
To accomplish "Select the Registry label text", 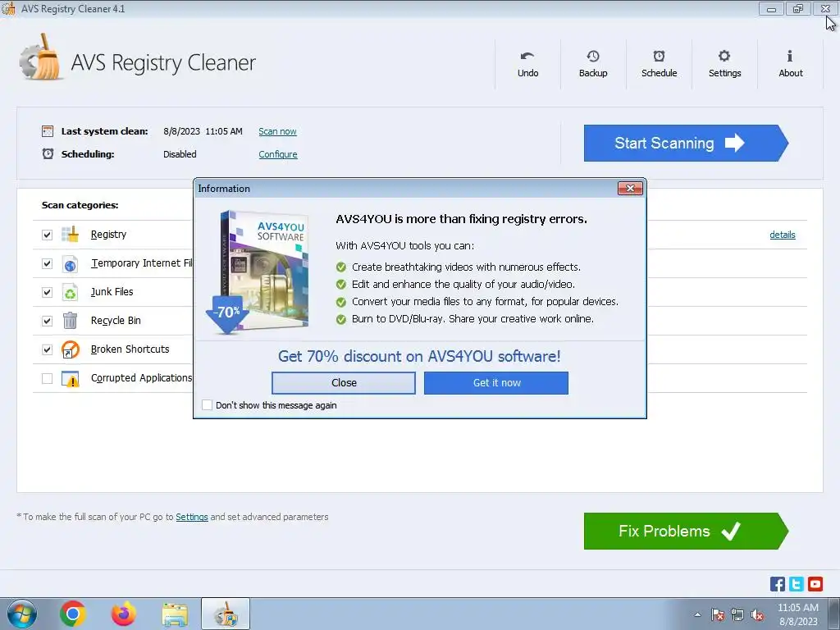I will click(x=109, y=235).
